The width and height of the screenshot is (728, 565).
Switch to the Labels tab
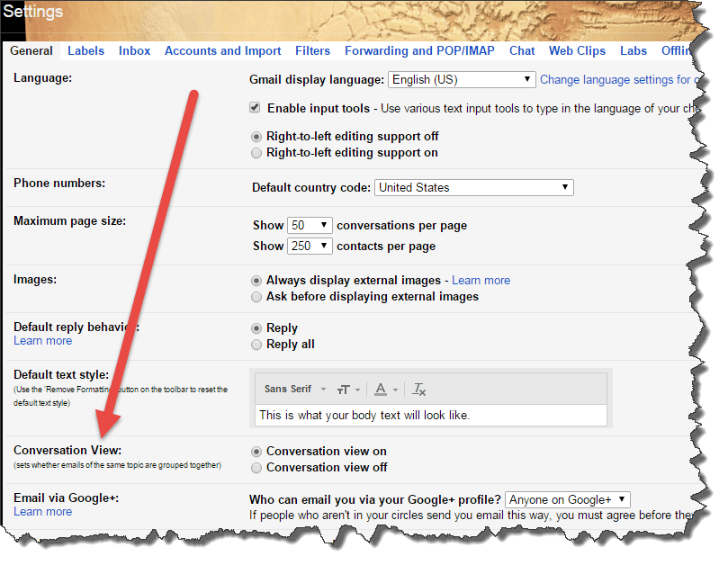[x=85, y=51]
